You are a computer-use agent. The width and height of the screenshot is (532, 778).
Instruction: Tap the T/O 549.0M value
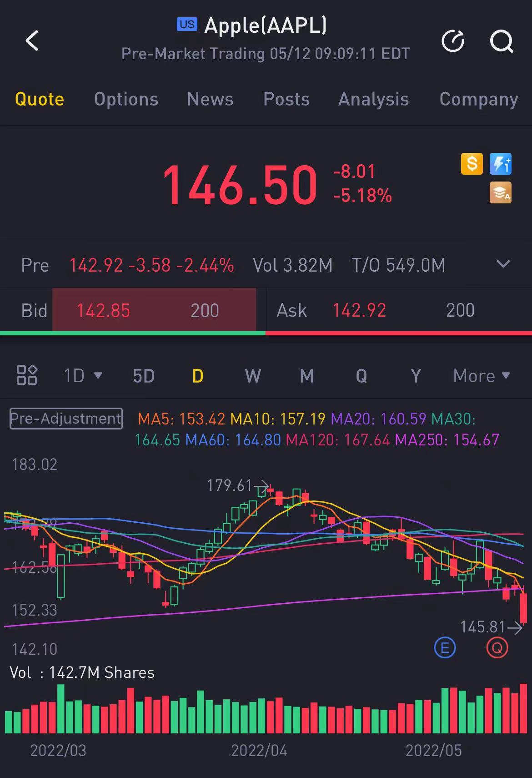point(398,265)
